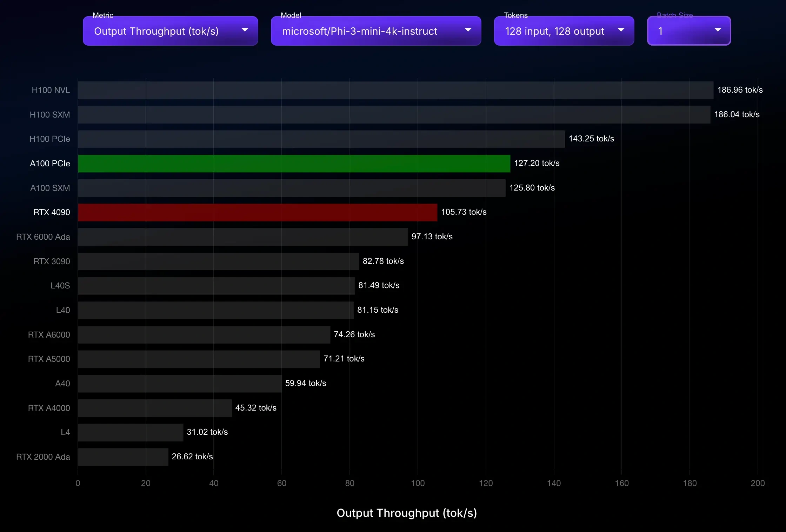Click the green A100 PCIe bar
Image resolution: width=786 pixels, height=532 pixels.
[294, 164]
